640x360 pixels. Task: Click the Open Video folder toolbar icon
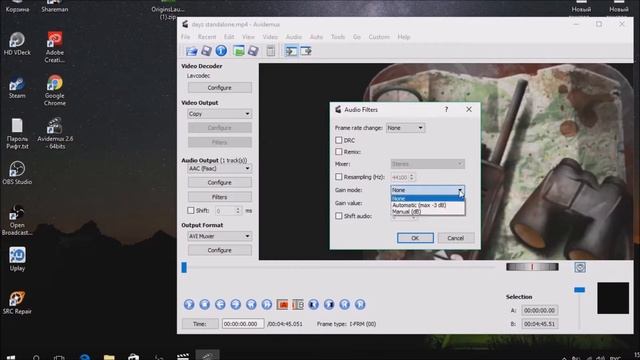tap(191, 51)
